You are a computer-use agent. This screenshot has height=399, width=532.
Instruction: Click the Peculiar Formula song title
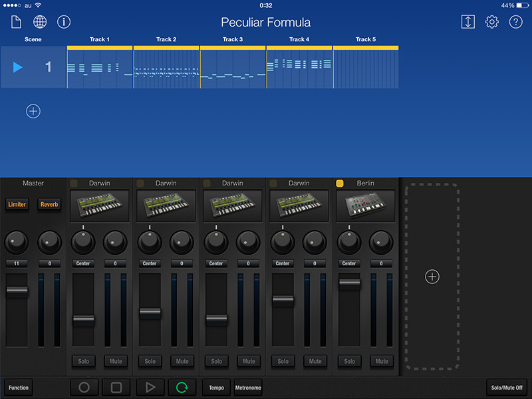[265, 23]
